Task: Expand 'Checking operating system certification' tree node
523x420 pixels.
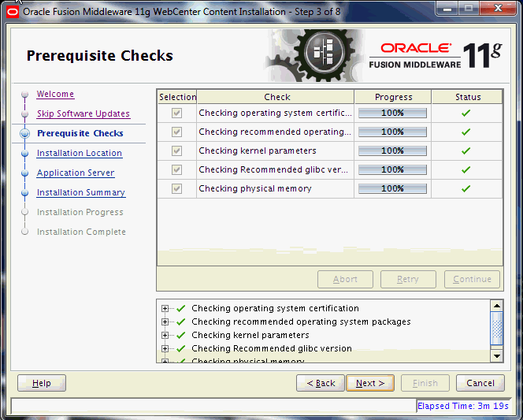Action: coord(165,308)
